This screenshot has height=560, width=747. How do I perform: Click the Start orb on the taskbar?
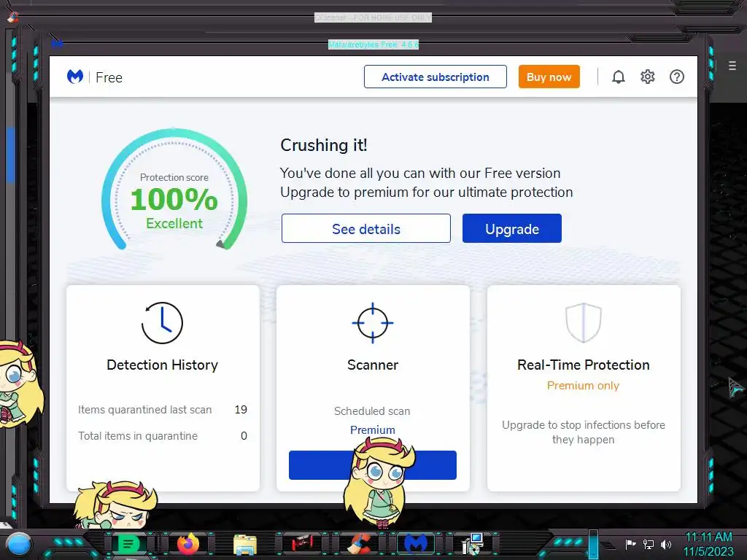tap(19, 543)
